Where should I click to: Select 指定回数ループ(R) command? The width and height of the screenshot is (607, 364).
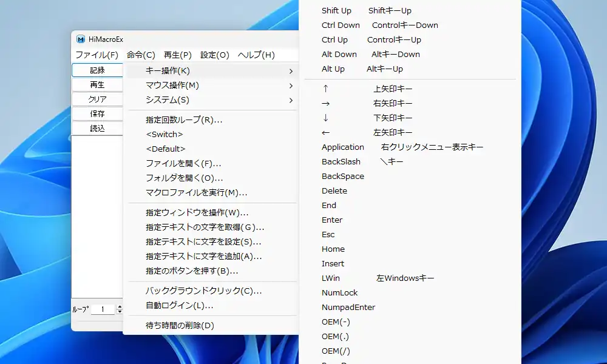(182, 120)
